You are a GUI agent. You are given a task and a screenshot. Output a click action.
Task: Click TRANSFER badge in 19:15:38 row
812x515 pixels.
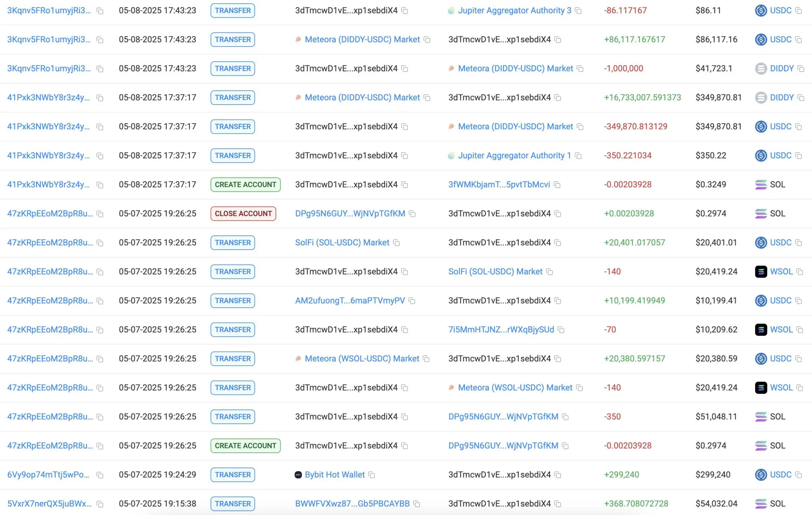click(x=233, y=504)
